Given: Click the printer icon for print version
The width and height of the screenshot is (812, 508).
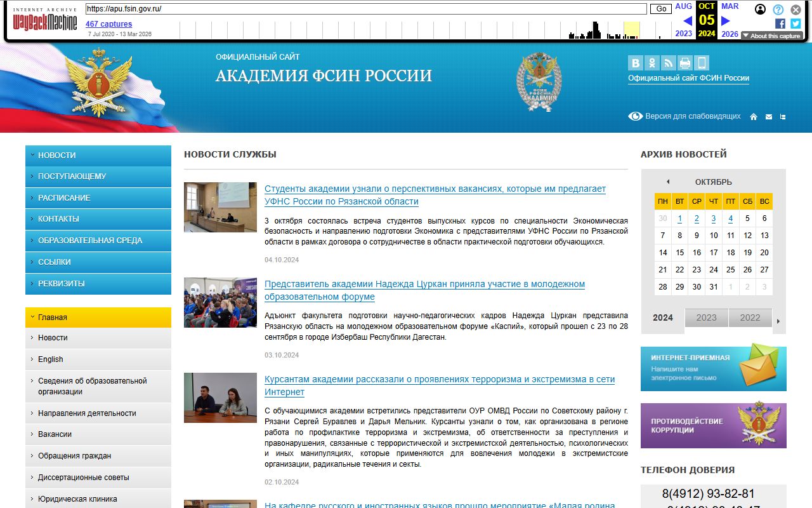Looking at the screenshot, I should click(x=685, y=63).
